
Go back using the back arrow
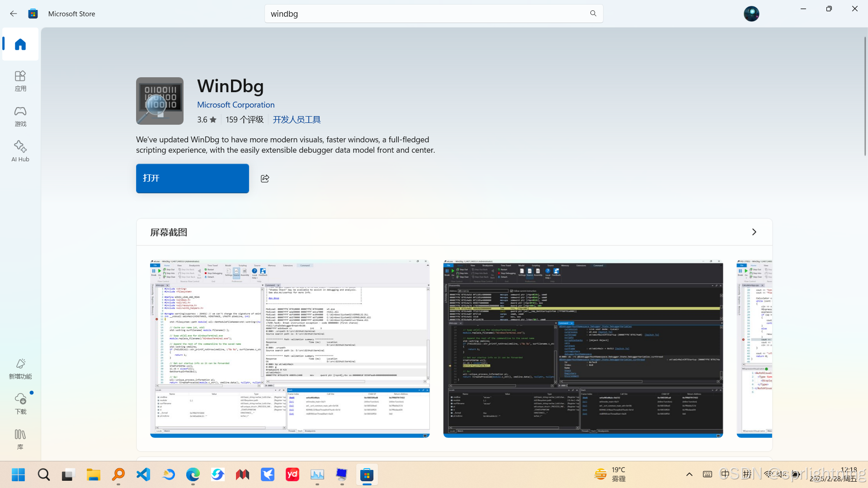tap(14, 14)
